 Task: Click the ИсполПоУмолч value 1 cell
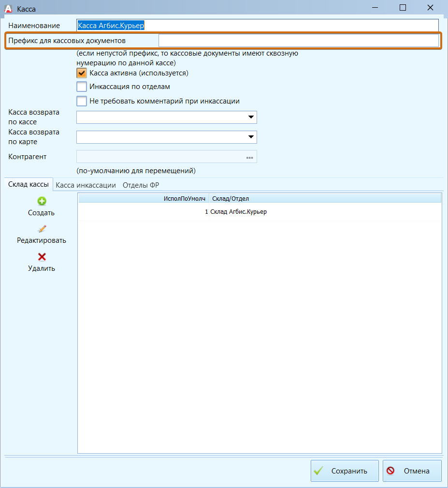click(x=144, y=212)
